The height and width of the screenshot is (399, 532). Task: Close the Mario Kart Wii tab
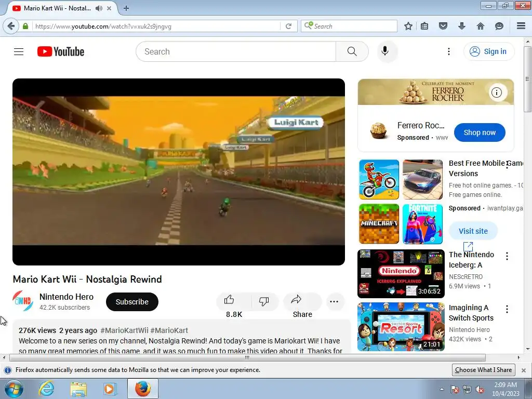point(109,8)
